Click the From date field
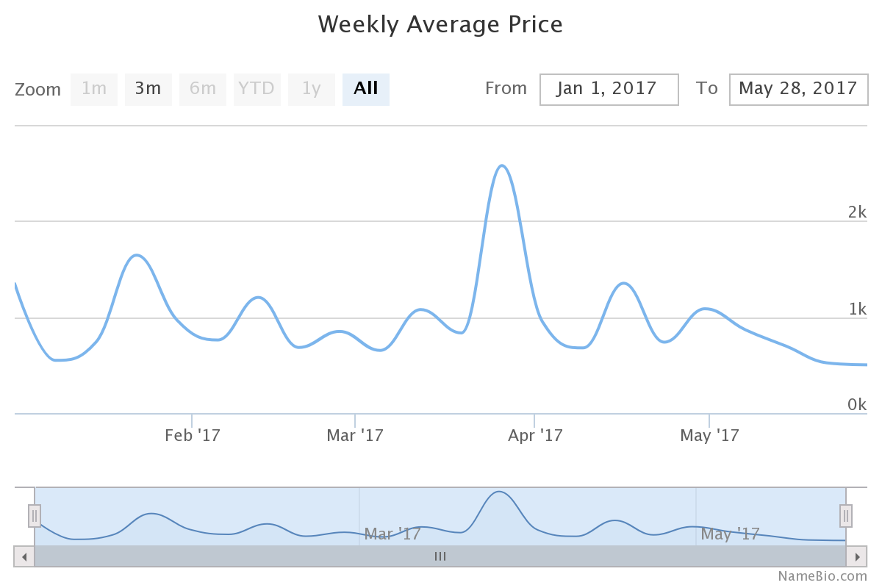This screenshot has height=588, width=882. (x=609, y=90)
